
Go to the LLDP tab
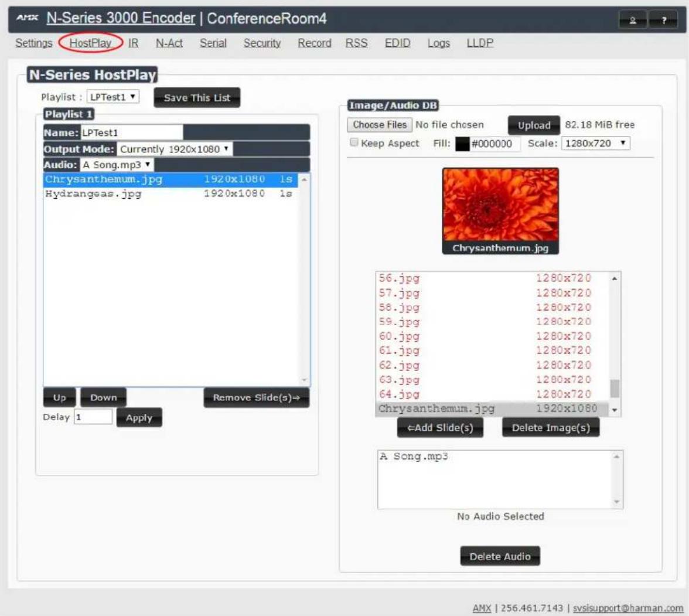(480, 43)
